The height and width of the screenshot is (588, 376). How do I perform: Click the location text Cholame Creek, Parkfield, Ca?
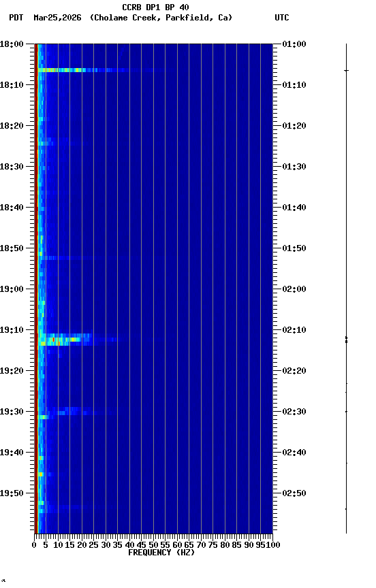(161, 18)
